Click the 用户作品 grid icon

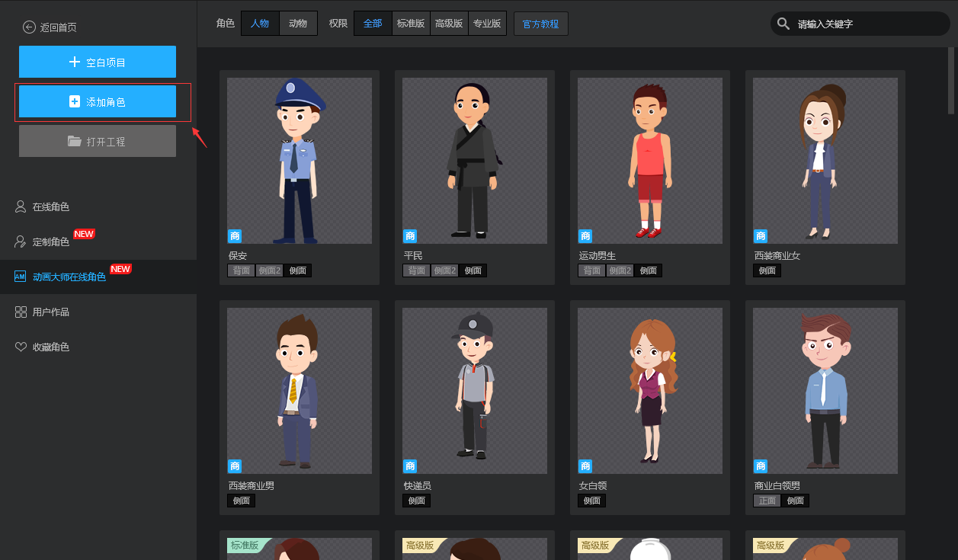tap(21, 312)
